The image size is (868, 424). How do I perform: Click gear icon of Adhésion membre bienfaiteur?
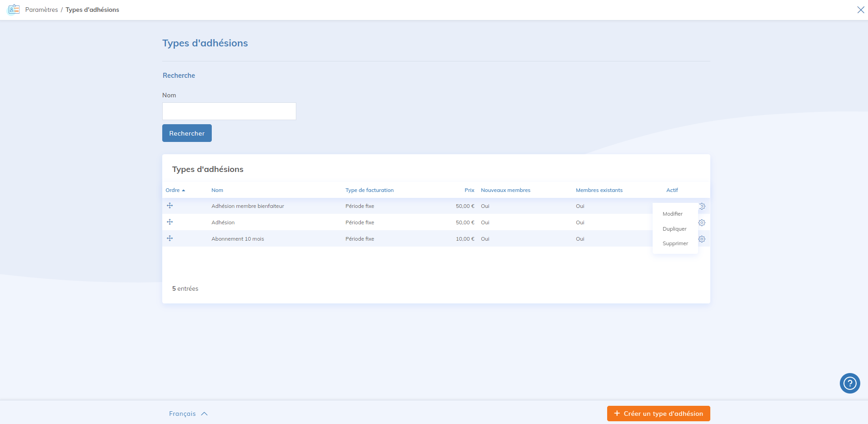point(703,206)
